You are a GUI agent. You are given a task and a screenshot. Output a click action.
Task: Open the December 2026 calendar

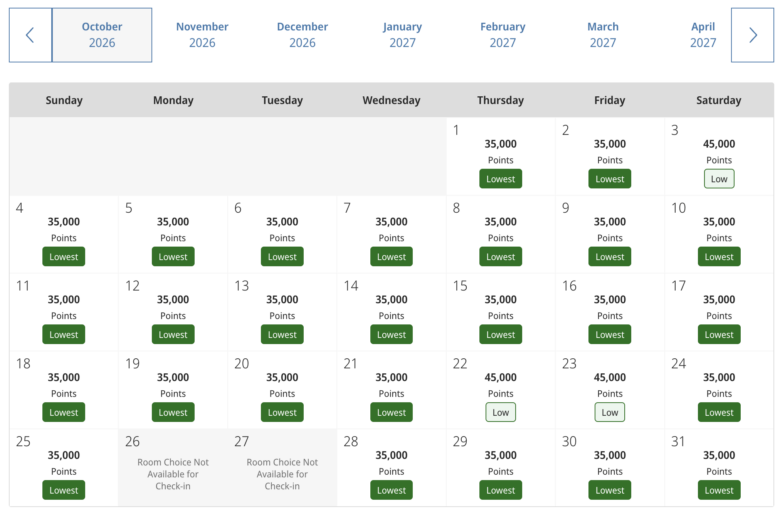click(x=302, y=35)
